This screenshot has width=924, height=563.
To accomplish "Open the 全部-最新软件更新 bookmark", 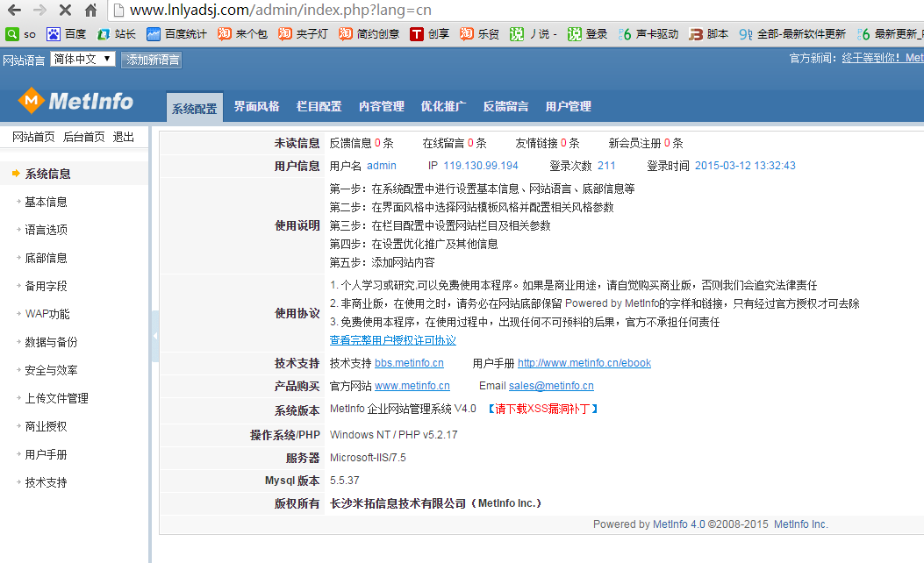I will [792, 34].
